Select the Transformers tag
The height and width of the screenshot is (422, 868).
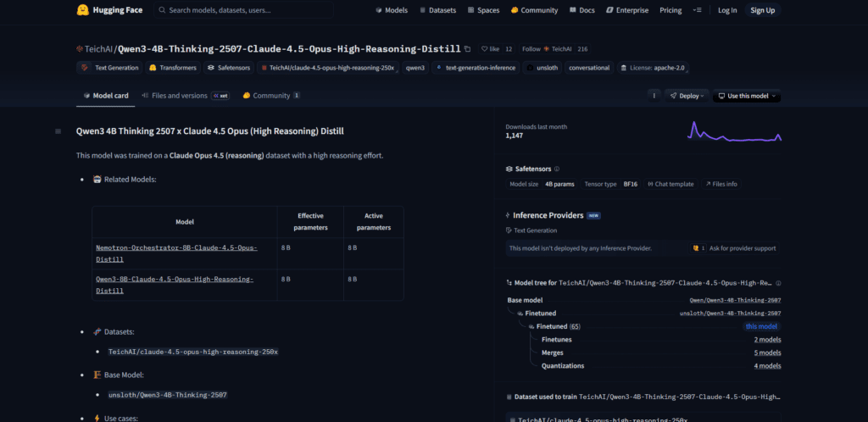pos(173,68)
